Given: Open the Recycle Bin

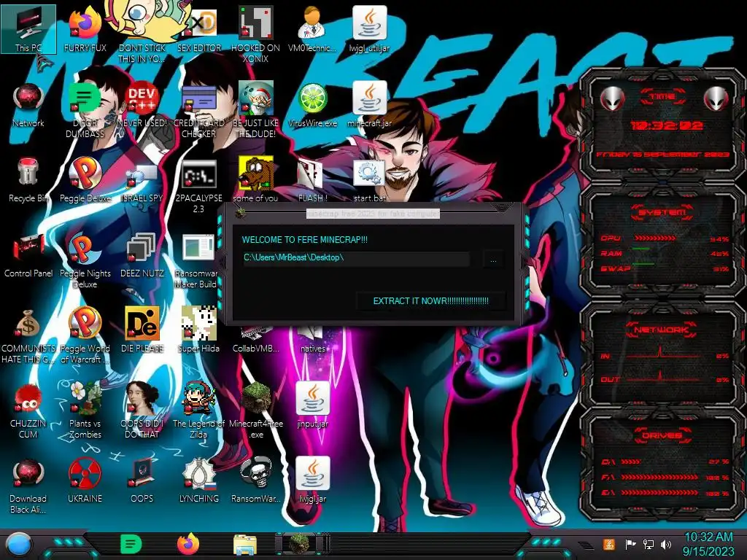Looking at the screenshot, I should pos(28,180).
